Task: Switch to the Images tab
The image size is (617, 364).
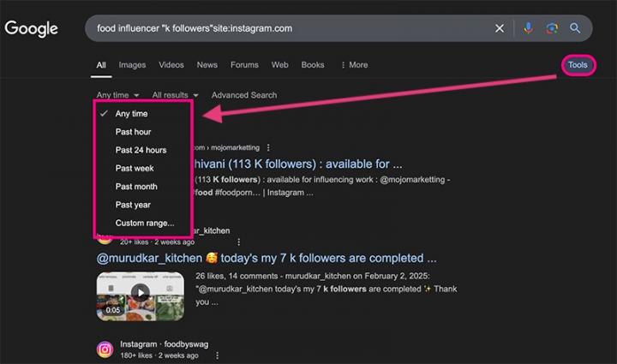Action: click(x=132, y=65)
